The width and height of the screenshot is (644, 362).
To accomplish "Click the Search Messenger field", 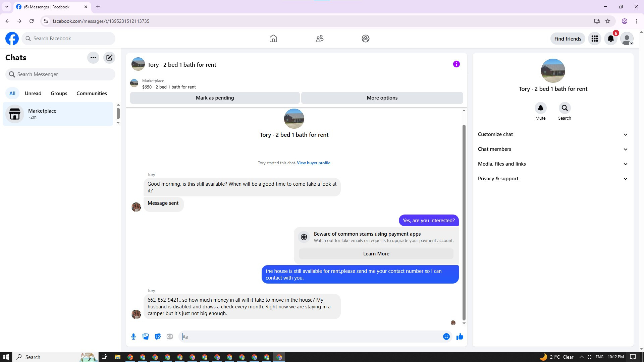I will tap(60, 74).
